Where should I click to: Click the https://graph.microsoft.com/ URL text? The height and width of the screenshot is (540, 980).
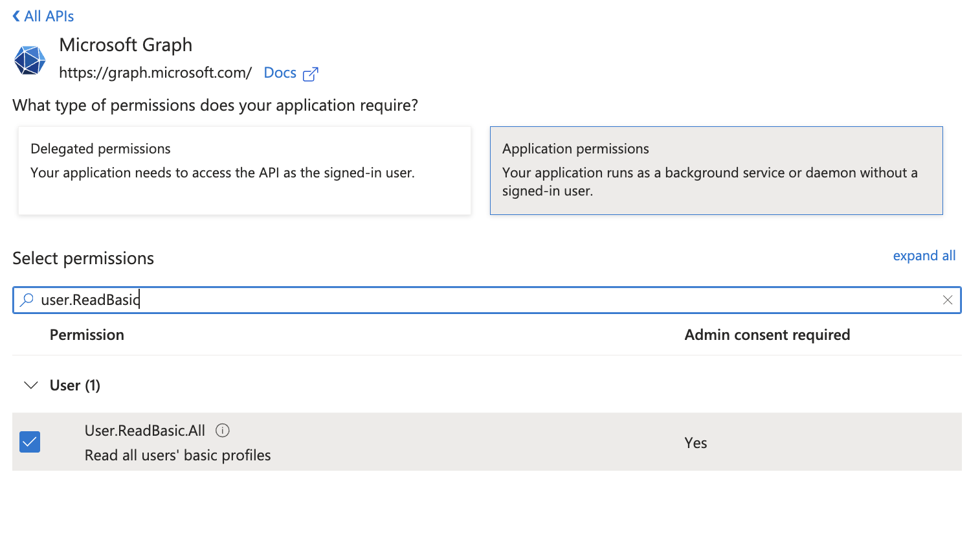(155, 73)
